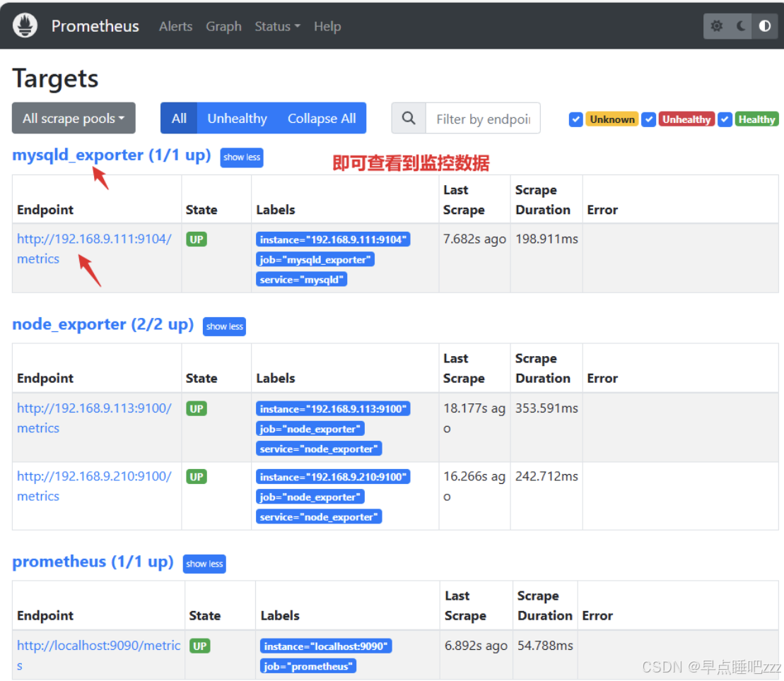Open endpoint http://192.168.9.113:9100/metrics
This screenshot has width=784, height=681.
(94, 418)
